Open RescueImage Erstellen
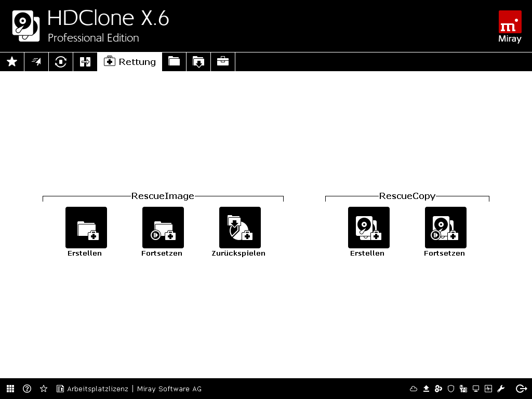The height and width of the screenshot is (399, 532). (x=86, y=228)
